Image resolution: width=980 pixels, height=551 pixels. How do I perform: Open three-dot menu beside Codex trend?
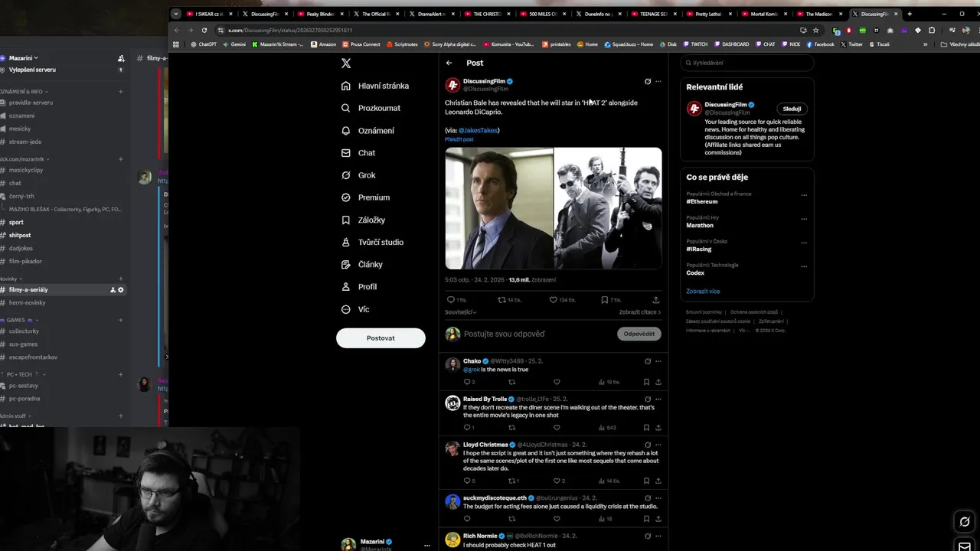click(x=804, y=266)
